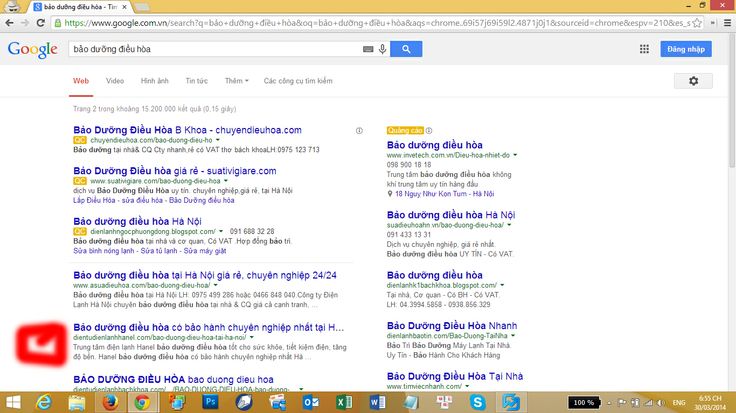
Task: Click the Lắp Điều Hòa sitelink
Action: tap(94, 200)
